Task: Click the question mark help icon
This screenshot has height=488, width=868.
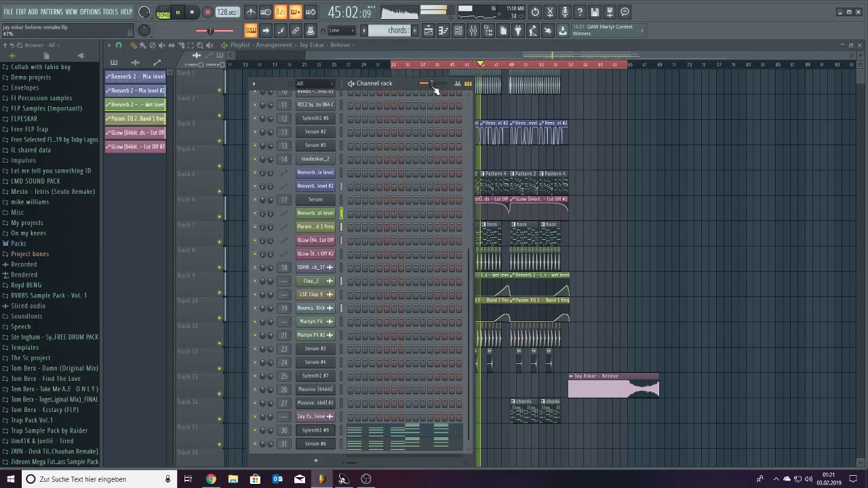Action: tap(580, 12)
